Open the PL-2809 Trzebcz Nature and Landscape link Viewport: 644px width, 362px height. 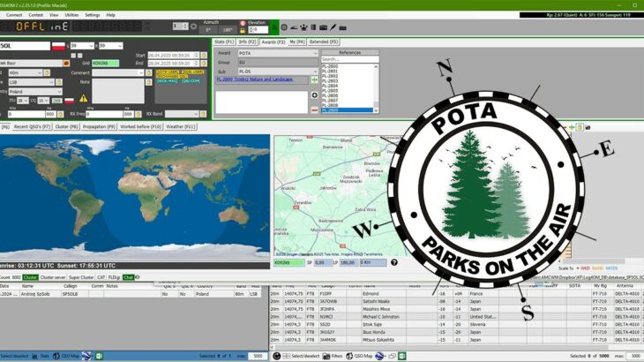pyautogui.click(x=255, y=79)
